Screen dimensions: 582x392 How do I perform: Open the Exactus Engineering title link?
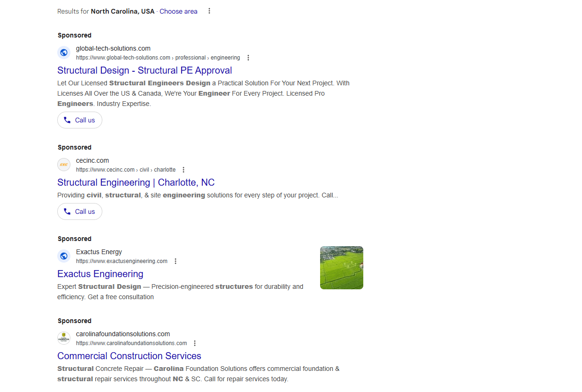(100, 274)
